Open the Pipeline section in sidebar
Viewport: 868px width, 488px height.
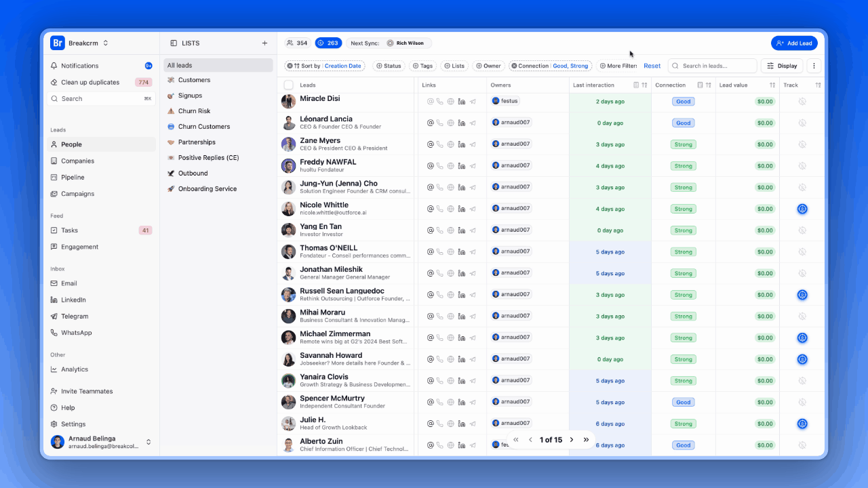(73, 178)
